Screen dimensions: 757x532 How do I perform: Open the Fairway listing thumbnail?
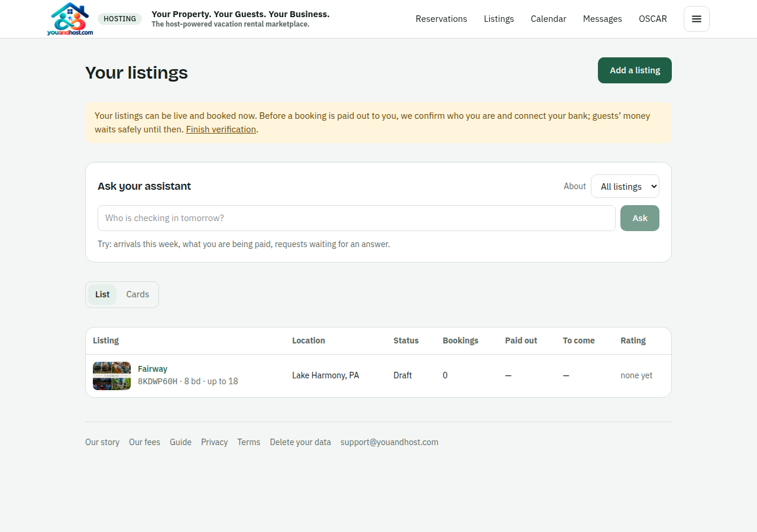(112, 376)
